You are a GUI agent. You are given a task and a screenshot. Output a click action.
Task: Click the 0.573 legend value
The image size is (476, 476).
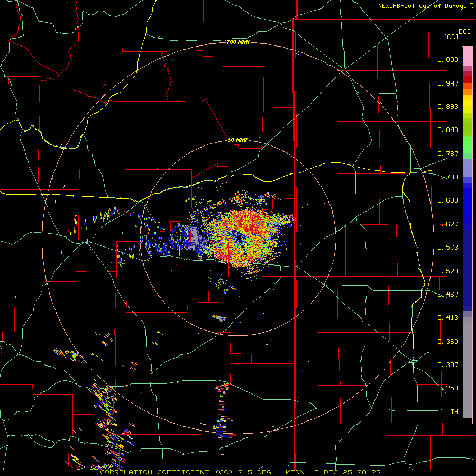(x=448, y=248)
